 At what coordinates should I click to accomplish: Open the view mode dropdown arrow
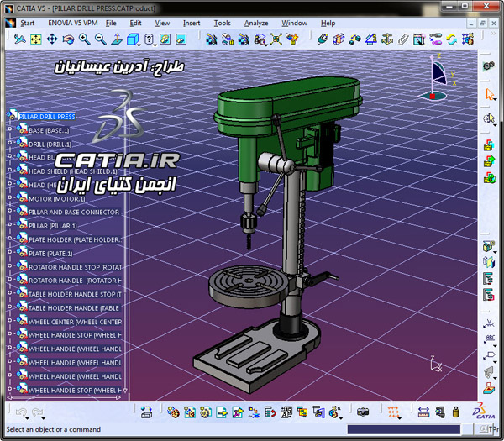155,45
